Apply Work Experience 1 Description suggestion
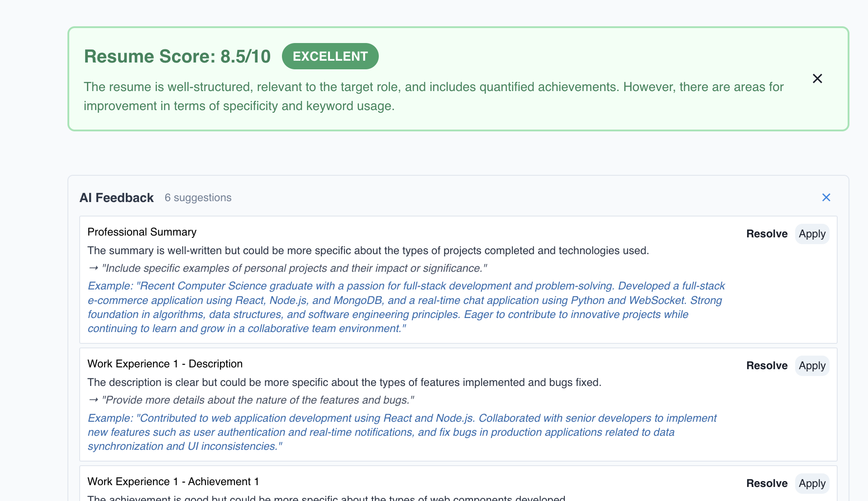The width and height of the screenshot is (868, 501). point(812,366)
